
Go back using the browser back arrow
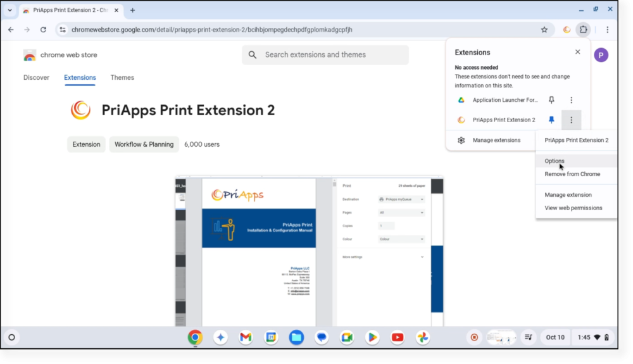click(x=11, y=30)
